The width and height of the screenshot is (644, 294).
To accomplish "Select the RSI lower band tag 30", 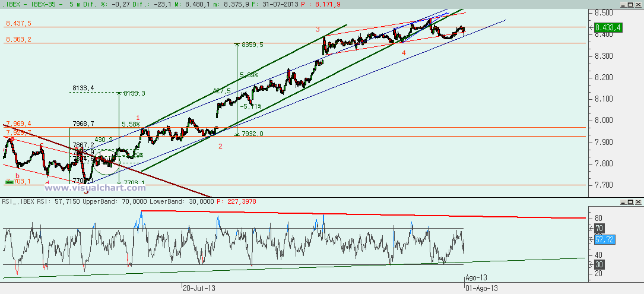I will click(x=599, y=264).
